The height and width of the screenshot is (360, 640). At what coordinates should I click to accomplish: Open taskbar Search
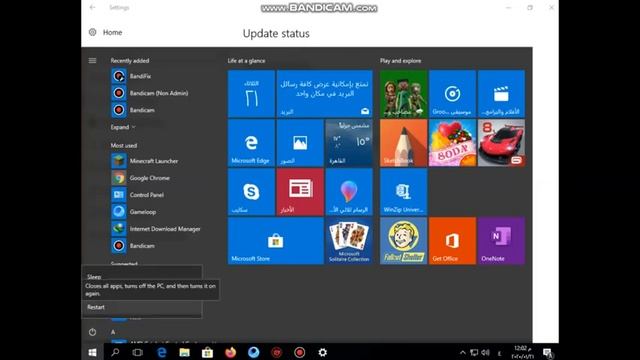coord(115,352)
